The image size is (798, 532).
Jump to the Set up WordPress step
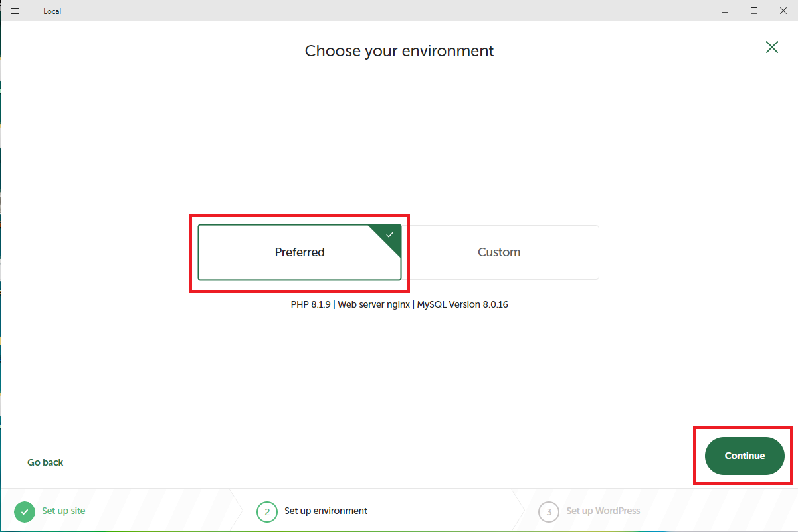(603, 511)
